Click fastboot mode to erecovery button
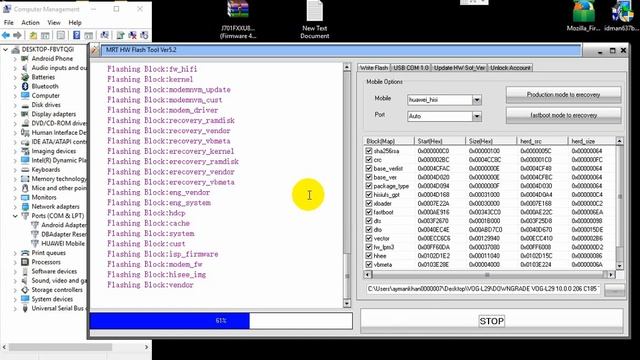The height and width of the screenshot is (360, 640). pyautogui.click(x=563, y=116)
